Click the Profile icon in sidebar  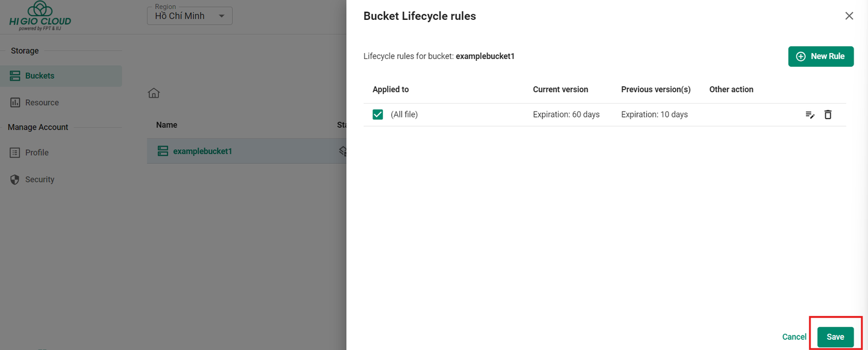[15, 152]
